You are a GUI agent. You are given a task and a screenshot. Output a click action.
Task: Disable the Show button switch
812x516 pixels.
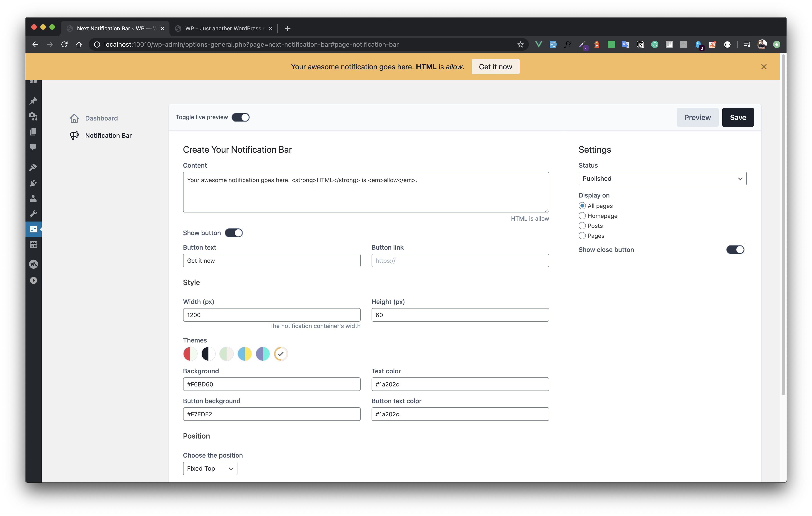click(234, 233)
